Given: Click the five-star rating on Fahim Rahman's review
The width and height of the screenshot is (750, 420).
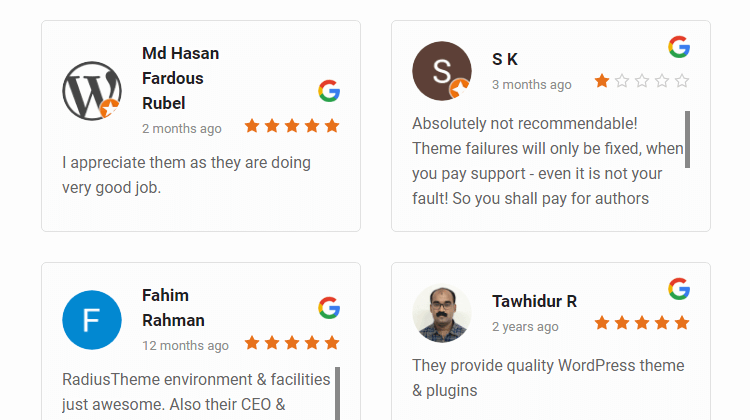Looking at the screenshot, I should click(292, 343).
